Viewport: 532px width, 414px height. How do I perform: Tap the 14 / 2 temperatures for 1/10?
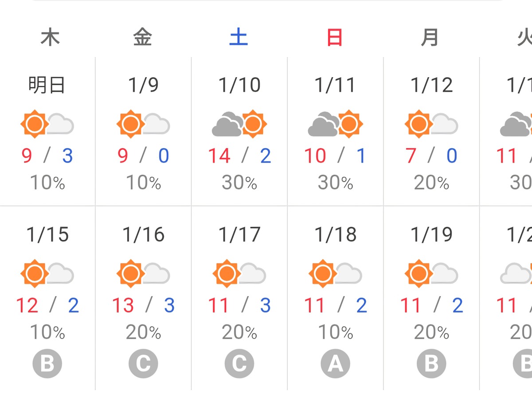[239, 156]
